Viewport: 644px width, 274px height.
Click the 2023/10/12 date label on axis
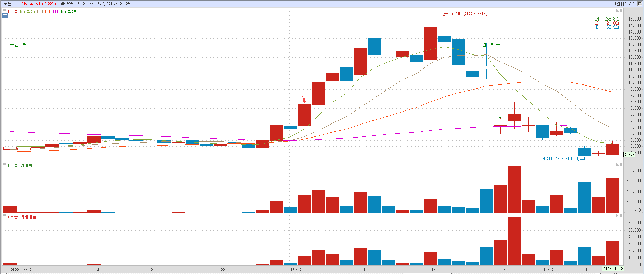coord(613,269)
